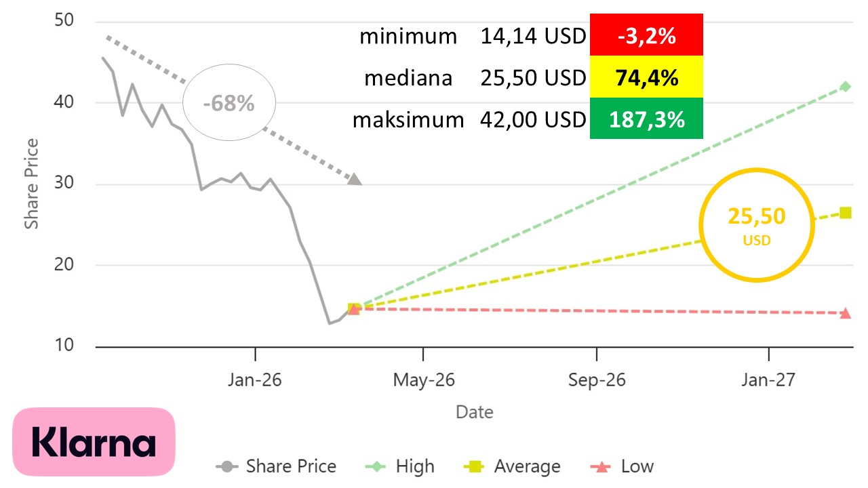The width and height of the screenshot is (868, 488).
Task: Click the Share Price axis title
Action: tap(32, 183)
